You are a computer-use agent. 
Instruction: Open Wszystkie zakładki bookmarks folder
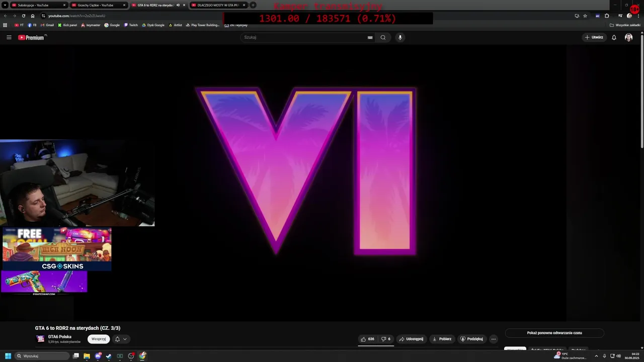point(625,25)
